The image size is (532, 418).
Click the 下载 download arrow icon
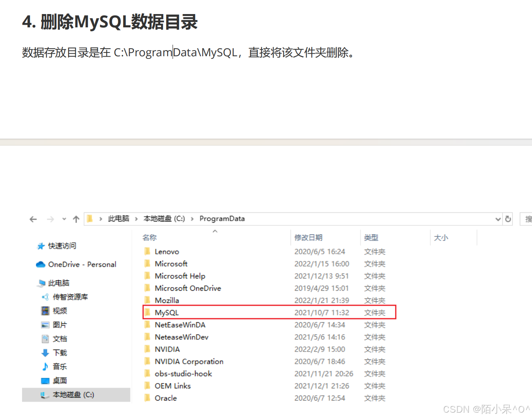pyautogui.click(x=45, y=353)
